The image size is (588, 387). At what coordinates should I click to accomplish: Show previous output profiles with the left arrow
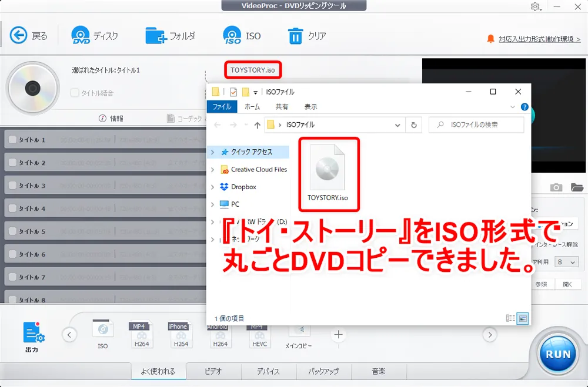69,335
